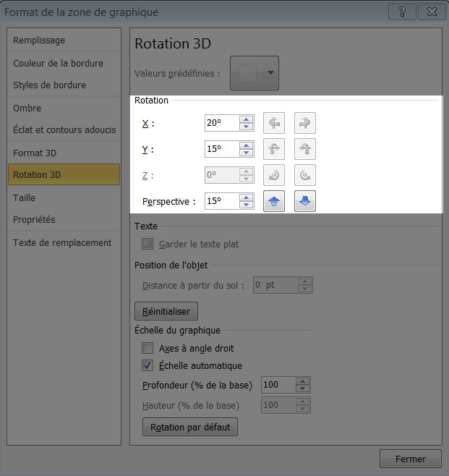The height and width of the screenshot is (476, 449).
Task: Click the Hauteur percentage field
Action: click(x=278, y=405)
